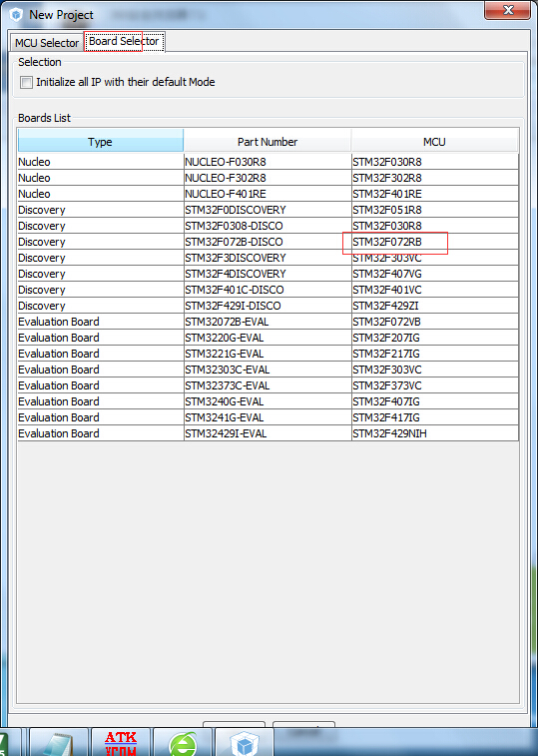
Task: Select the STM32F373VC MCU cell
Action: [x=435, y=385]
